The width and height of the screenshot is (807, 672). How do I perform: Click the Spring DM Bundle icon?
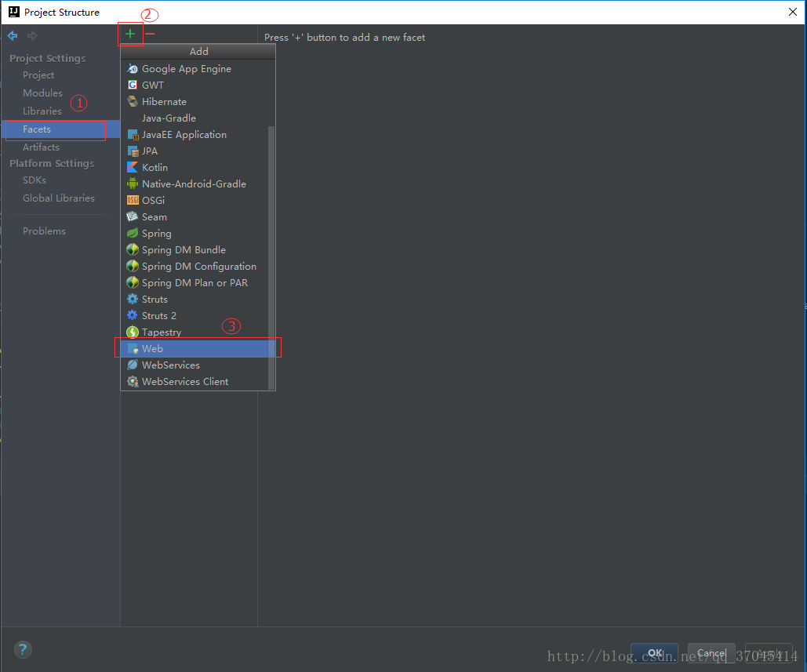[133, 249]
